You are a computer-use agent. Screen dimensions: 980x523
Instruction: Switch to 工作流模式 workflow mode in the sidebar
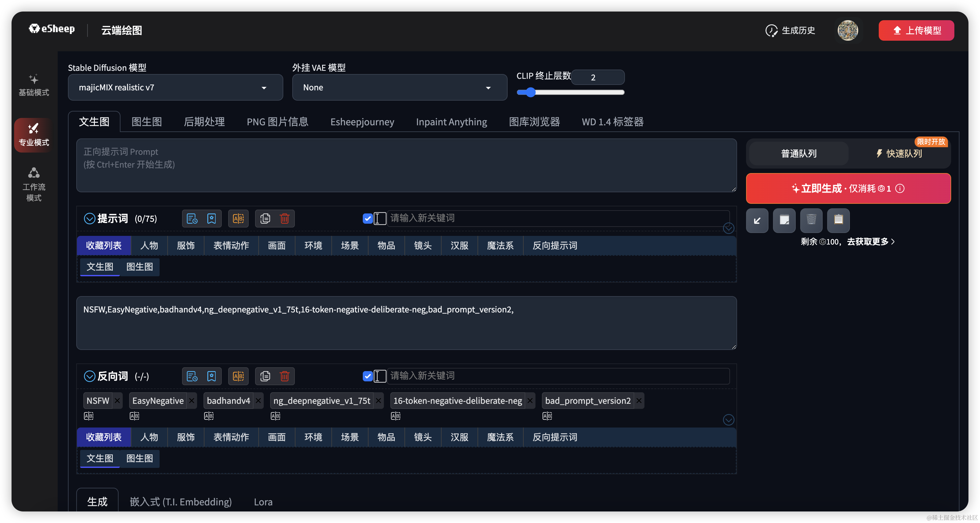pos(34,185)
